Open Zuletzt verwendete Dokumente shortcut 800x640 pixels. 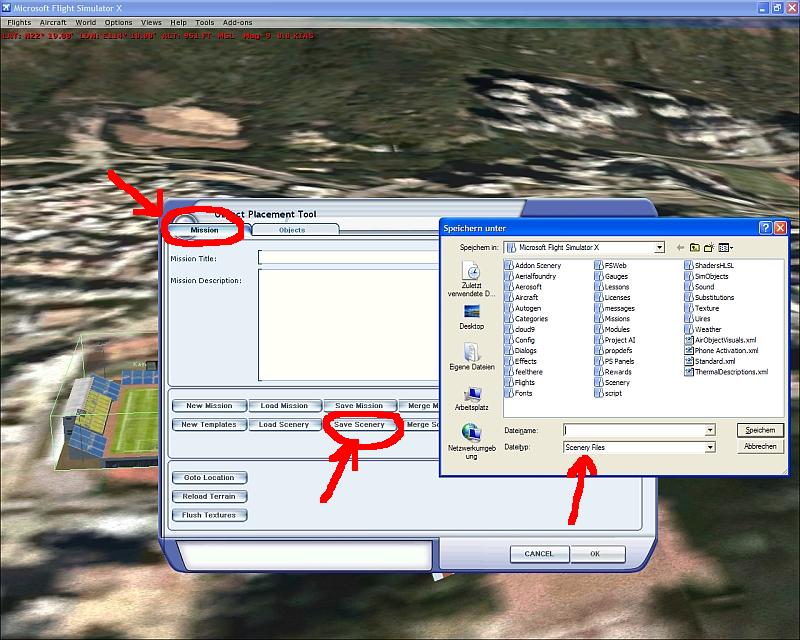(x=471, y=279)
